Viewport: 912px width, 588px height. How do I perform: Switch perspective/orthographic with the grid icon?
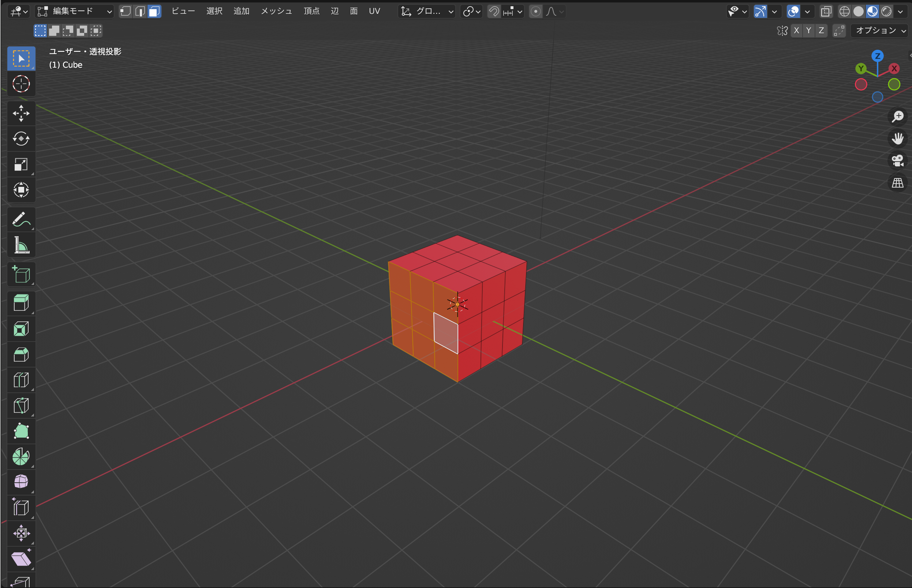(x=897, y=183)
